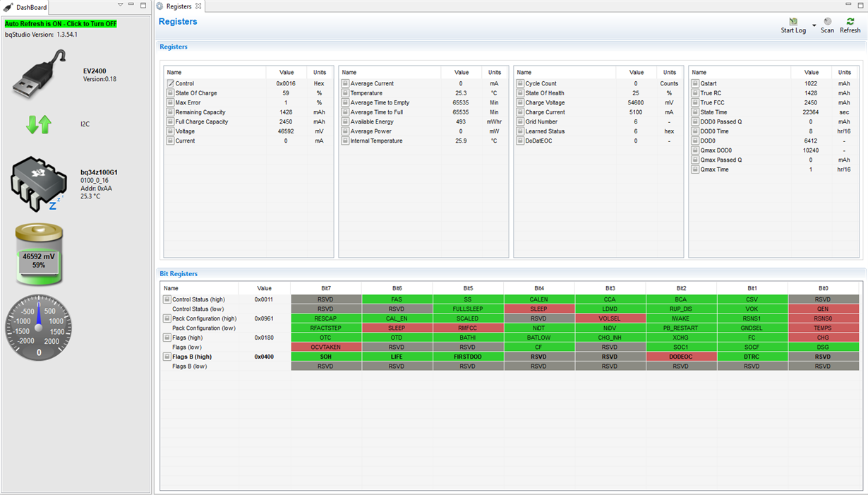
Task: Click the Bit7 column header
Action: click(325, 288)
